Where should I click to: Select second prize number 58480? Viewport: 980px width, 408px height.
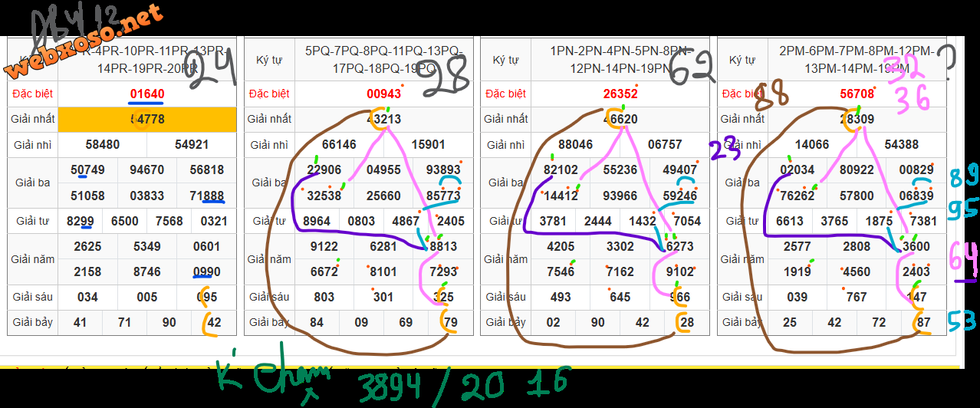[103, 144]
